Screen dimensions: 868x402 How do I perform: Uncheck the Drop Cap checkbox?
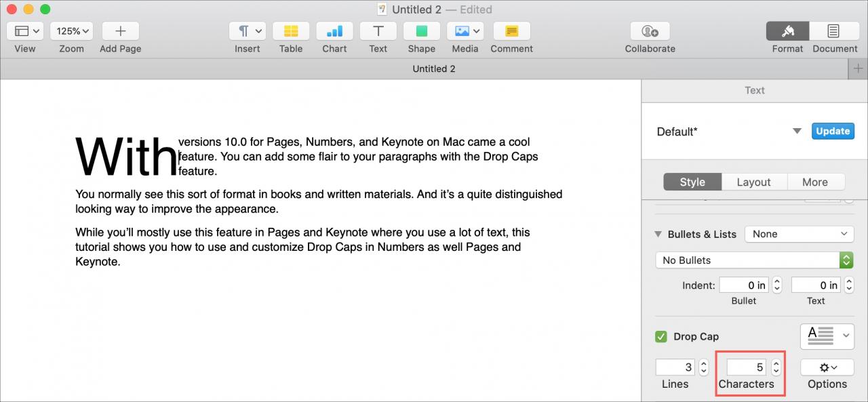point(661,336)
